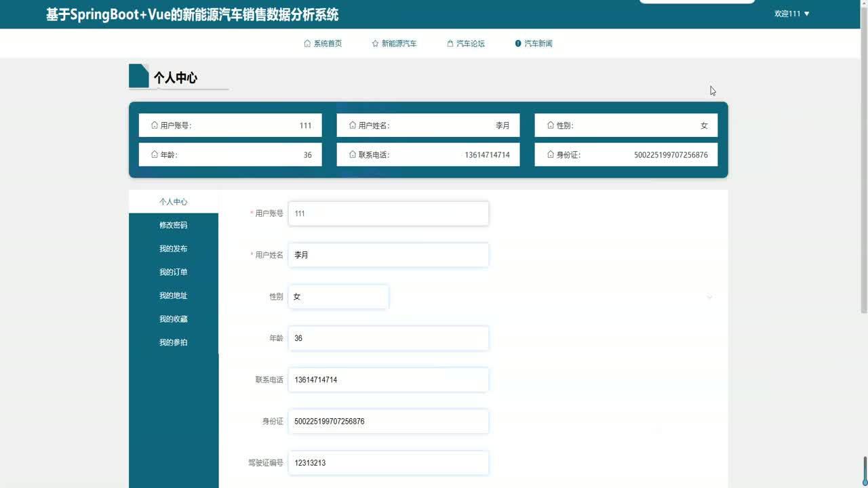Click the icon before 身份证 in summary card

pyautogui.click(x=551, y=155)
